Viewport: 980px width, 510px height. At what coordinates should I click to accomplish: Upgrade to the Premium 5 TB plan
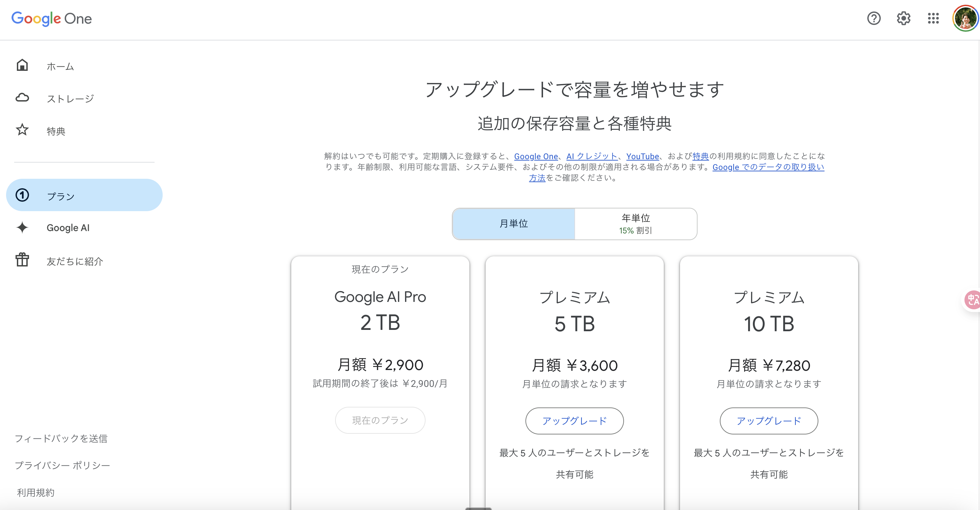(574, 421)
